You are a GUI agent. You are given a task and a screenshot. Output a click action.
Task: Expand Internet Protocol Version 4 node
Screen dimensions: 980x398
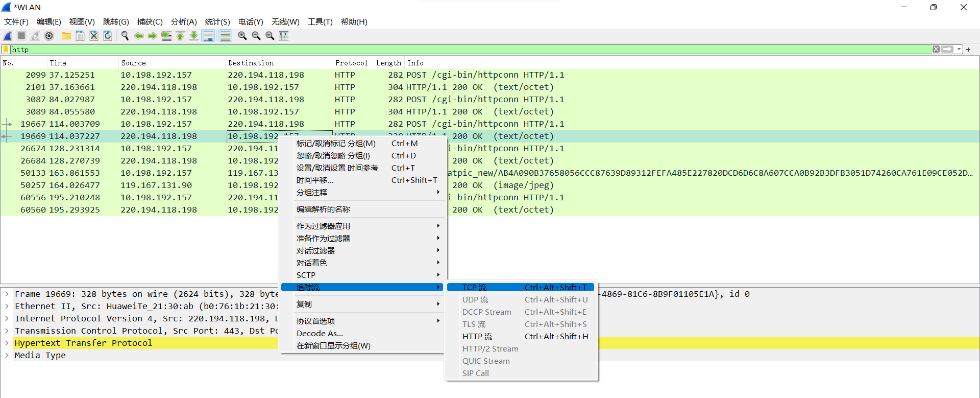click(x=7, y=319)
